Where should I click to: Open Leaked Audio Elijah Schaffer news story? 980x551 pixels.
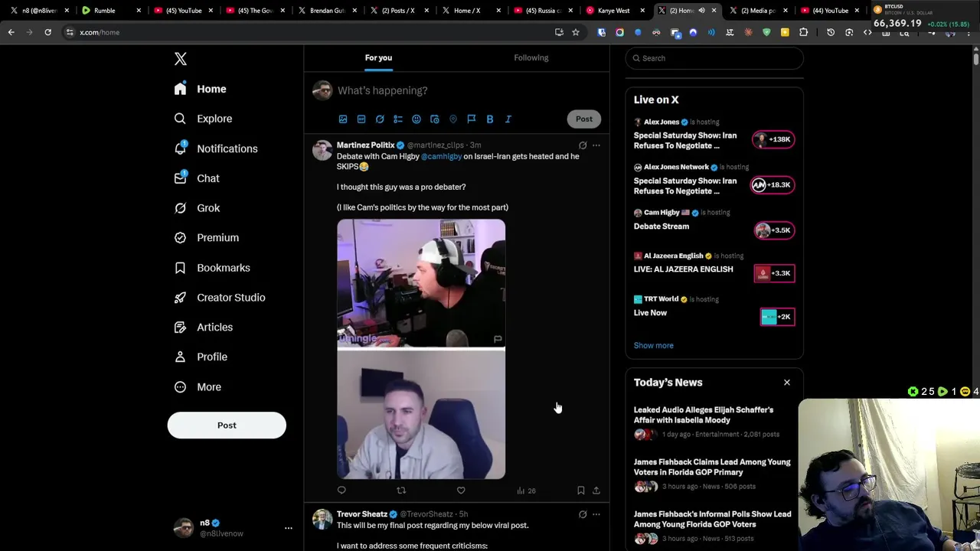(x=703, y=415)
